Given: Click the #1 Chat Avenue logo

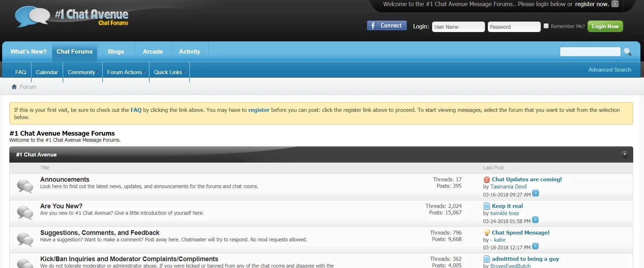Looking at the screenshot, I should pos(72,17).
